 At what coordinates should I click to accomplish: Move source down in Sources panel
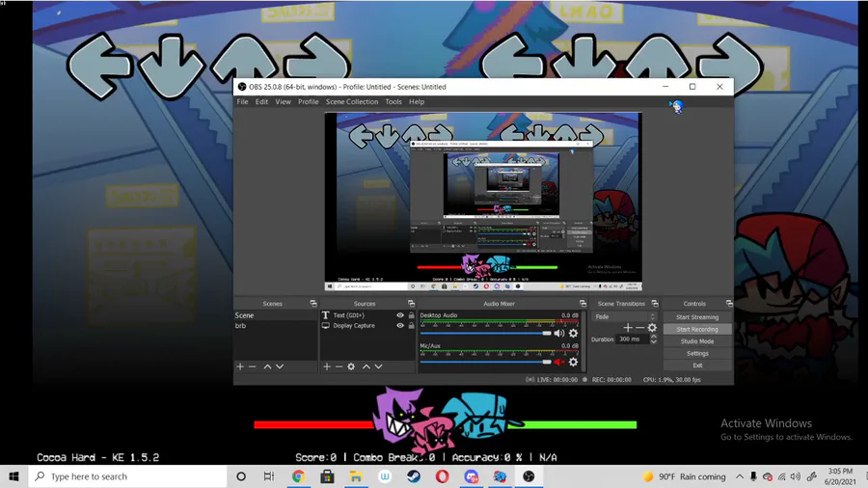(x=378, y=366)
